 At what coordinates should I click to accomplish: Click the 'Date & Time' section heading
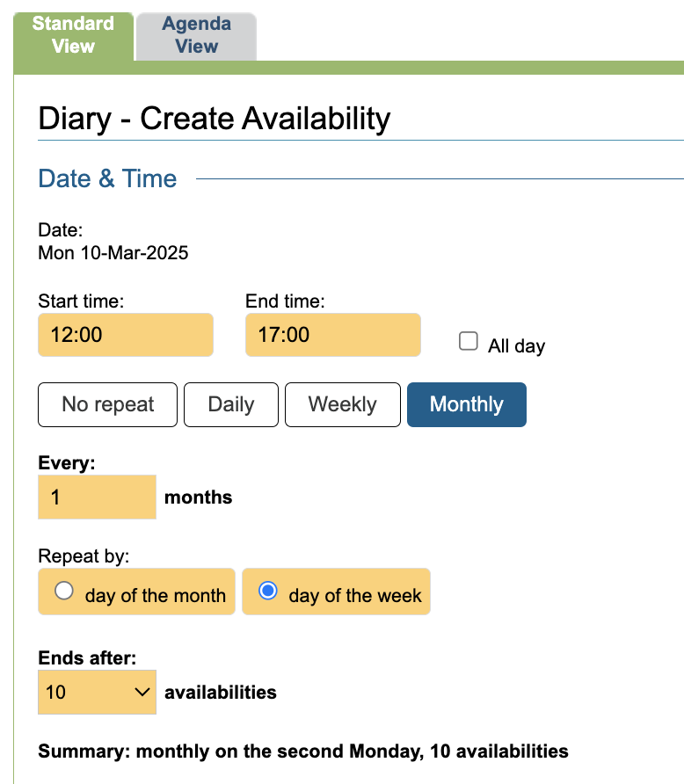[x=107, y=178]
